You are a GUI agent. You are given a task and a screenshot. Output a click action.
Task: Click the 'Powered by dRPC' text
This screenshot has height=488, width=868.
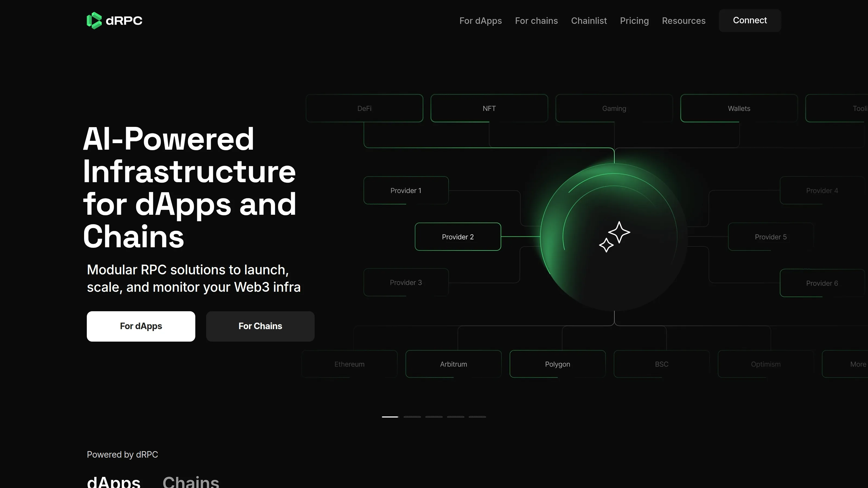point(122,454)
